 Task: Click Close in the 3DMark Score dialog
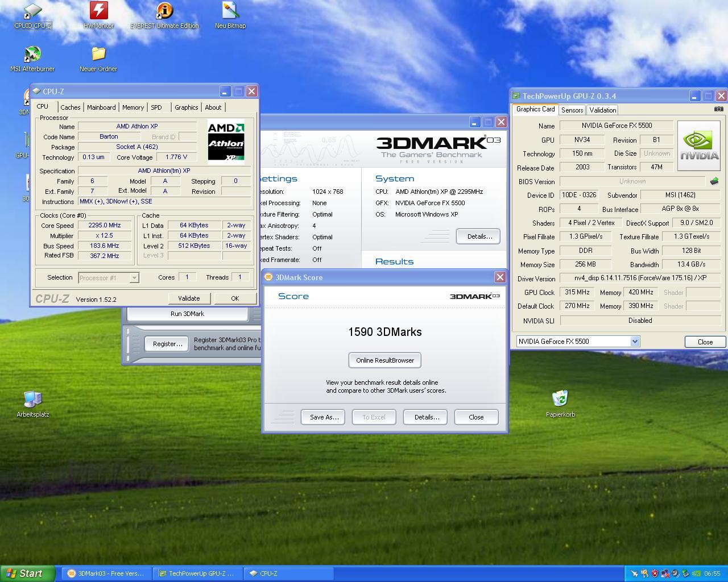476,417
